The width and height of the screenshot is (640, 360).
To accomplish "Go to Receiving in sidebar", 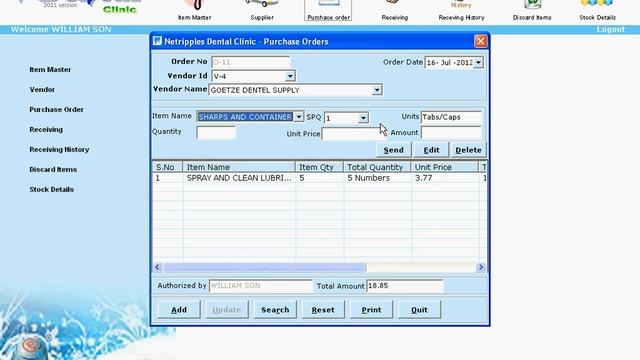I will (46, 129).
